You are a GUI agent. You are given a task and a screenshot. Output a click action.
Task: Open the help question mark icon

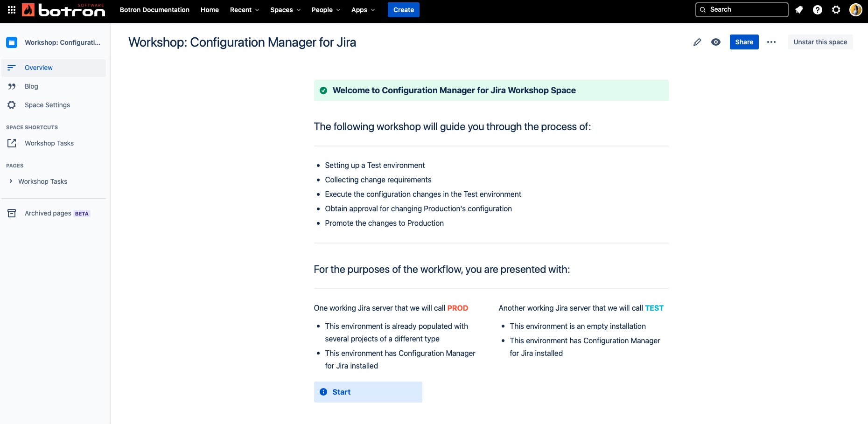(818, 10)
